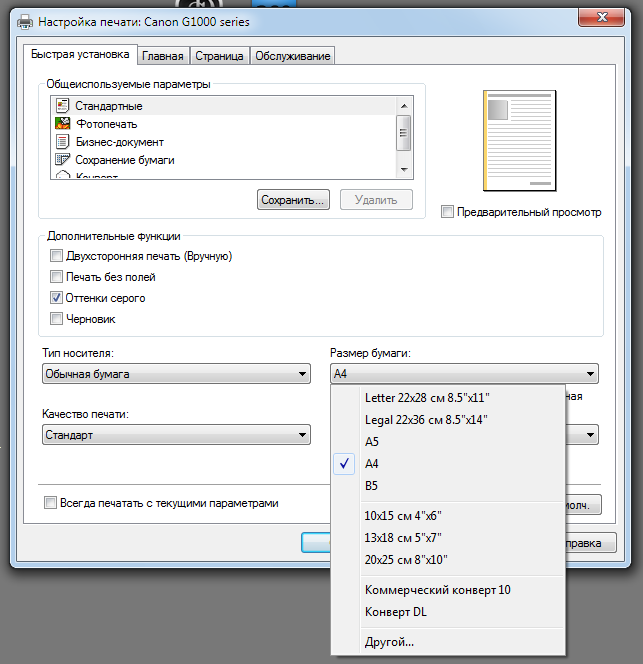This screenshot has height=664, width=643.
Task: Check Всегда печатать с текущими параметрами
Action: coord(50,503)
